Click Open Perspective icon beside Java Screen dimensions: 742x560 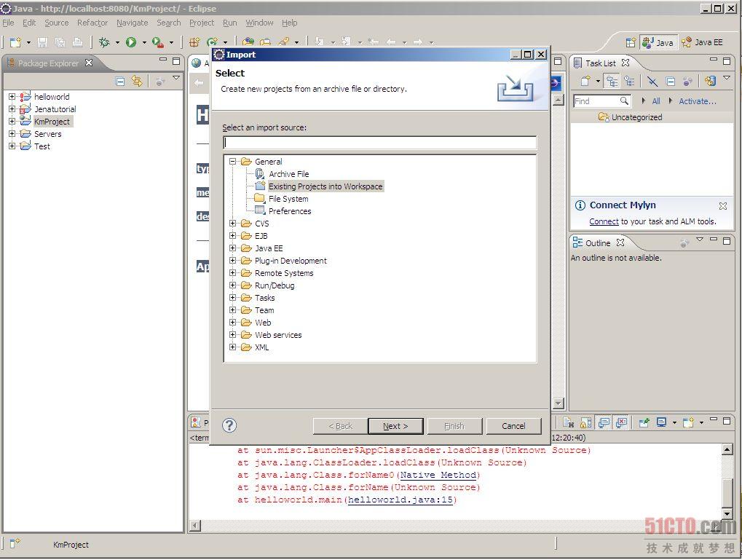631,42
